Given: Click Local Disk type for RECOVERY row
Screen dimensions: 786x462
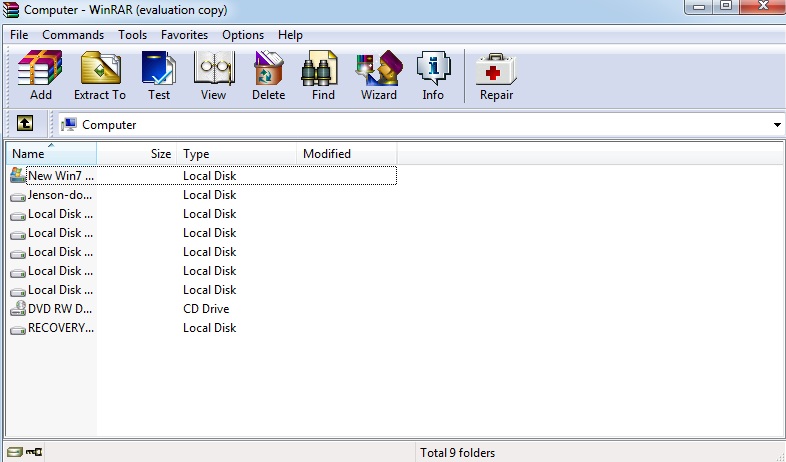Looking at the screenshot, I should coord(210,328).
